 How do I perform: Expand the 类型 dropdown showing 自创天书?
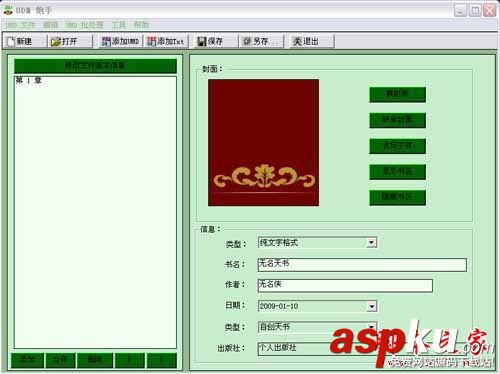tap(371, 327)
